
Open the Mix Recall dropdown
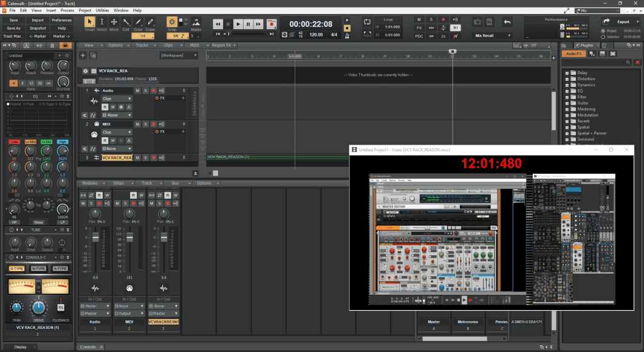pos(493,36)
